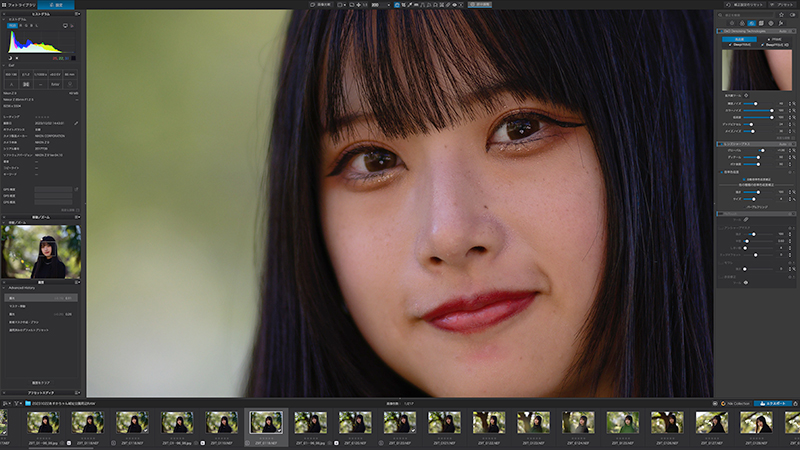Toggle shadow clipping moon icon in histogram
Image resolution: width=800 pixels, height=450 pixels.
click(x=10, y=58)
